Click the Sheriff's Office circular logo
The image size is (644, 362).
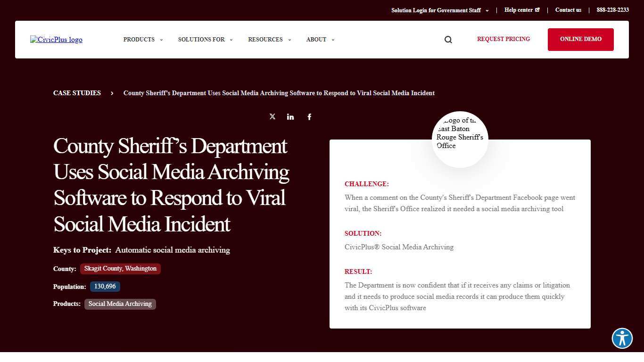click(x=460, y=138)
